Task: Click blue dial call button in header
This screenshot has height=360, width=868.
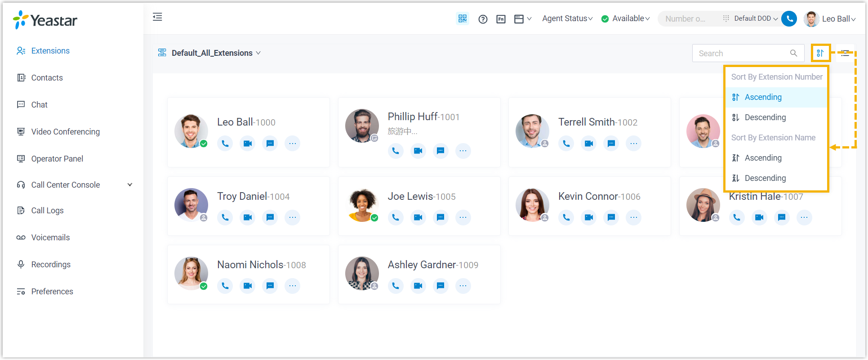Action: tap(789, 19)
